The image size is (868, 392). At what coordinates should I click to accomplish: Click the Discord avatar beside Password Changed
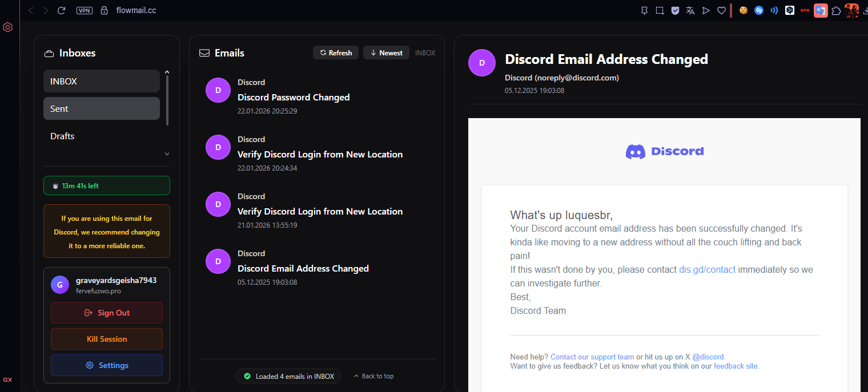218,90
